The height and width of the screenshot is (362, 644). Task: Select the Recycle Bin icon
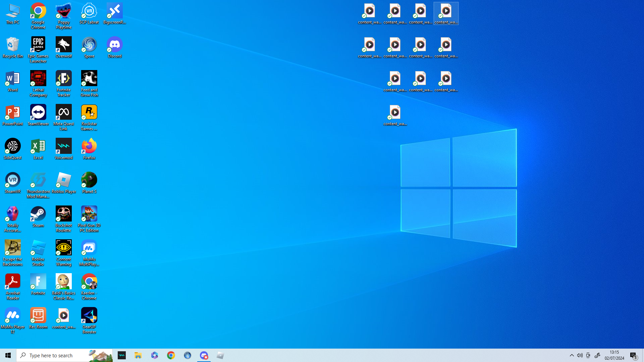(13, 47)
